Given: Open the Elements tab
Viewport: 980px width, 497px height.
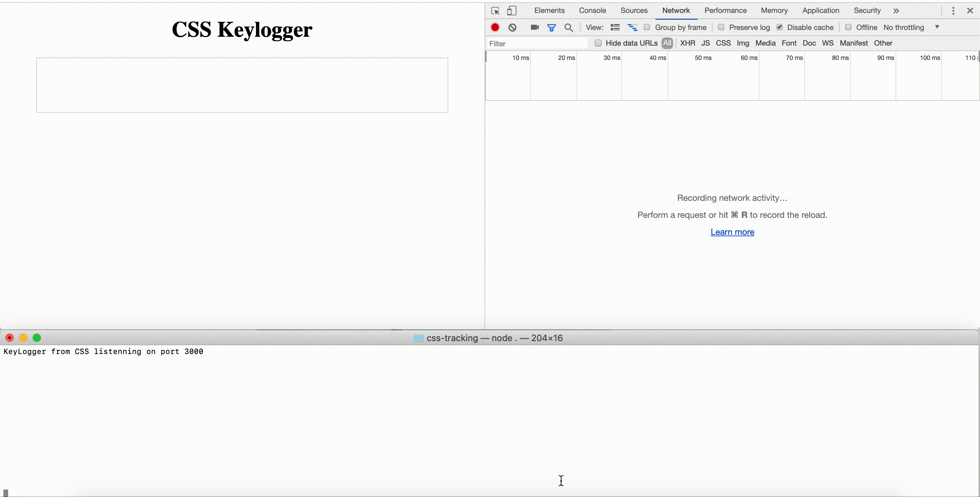Looking at the screenshot, I should [549, 11].
